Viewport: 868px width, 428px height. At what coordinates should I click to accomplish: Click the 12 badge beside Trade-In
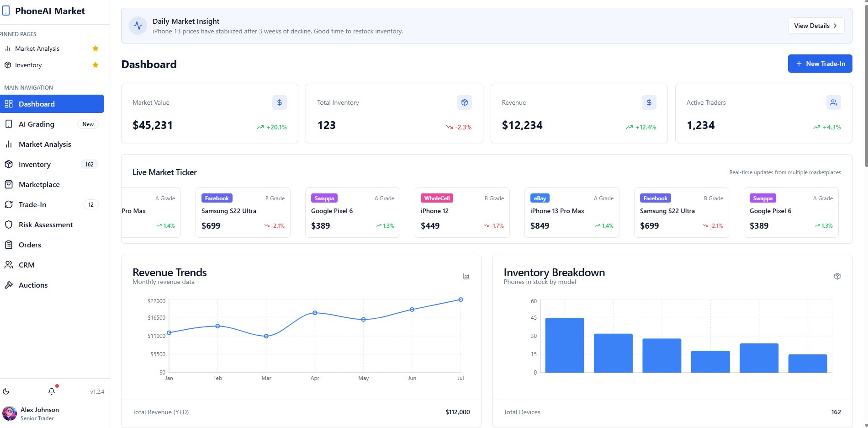click(x=91, y=204)
